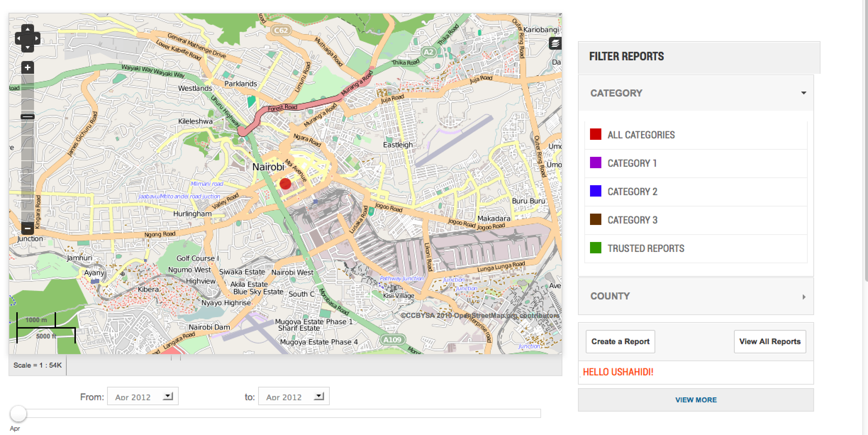
Task: Open the From date dropdown
Action: 143,396
